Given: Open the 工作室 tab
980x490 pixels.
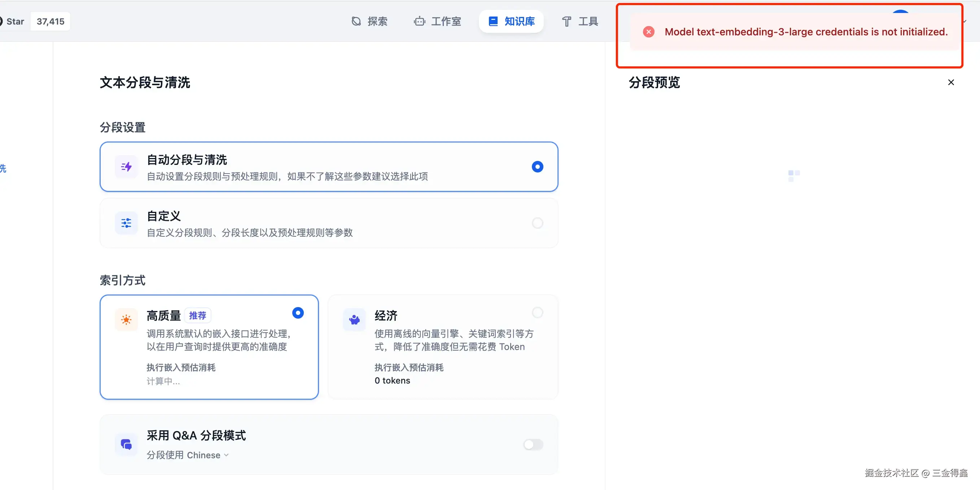Looking at the screenshot, I should 437,21.
